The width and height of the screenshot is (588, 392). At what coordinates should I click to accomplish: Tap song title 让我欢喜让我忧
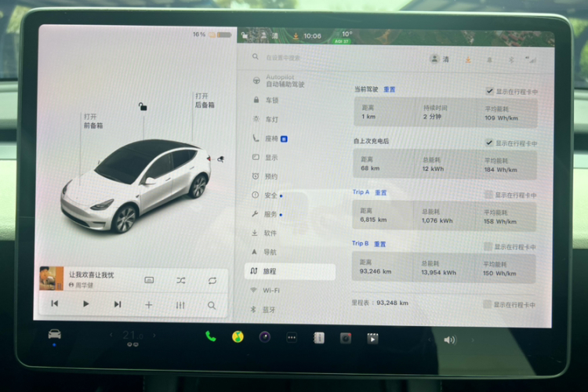tap(92, 274)
